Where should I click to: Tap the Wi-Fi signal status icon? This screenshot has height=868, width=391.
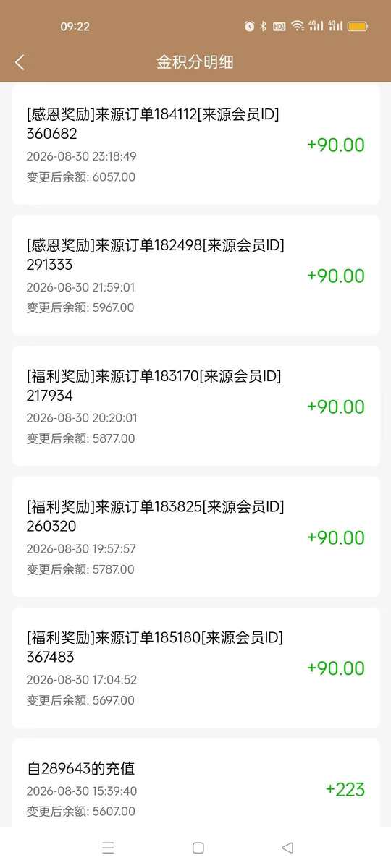tap(298, 26)
